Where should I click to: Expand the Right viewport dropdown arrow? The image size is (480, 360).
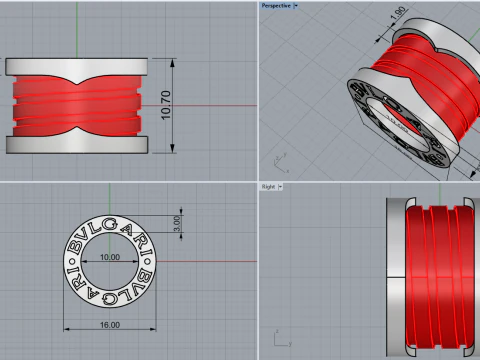(280, 187)
